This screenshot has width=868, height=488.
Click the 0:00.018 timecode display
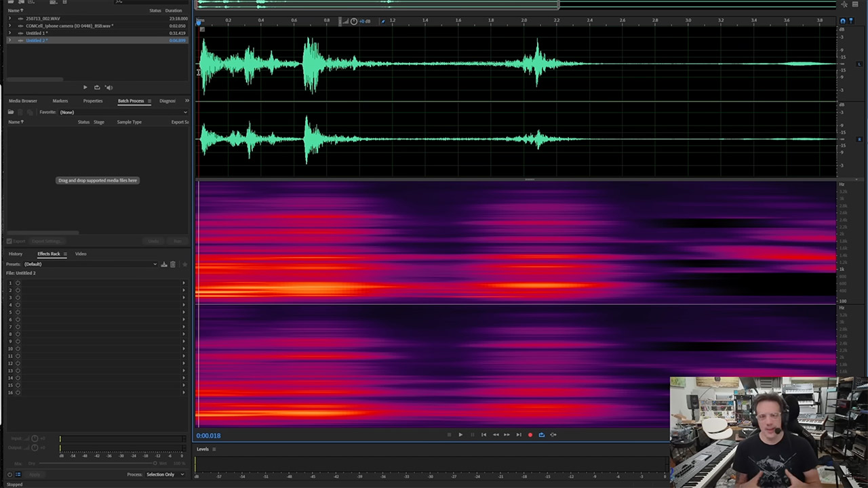click(209, 436)
